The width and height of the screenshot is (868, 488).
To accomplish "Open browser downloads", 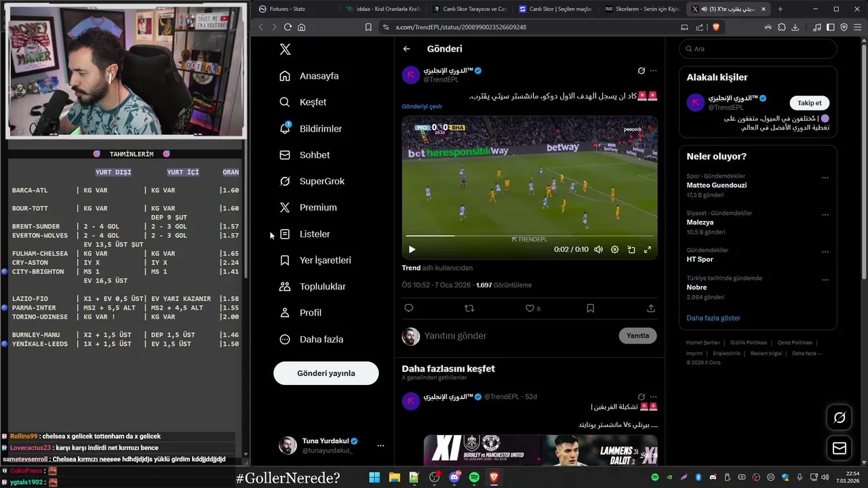I will 795,27.
